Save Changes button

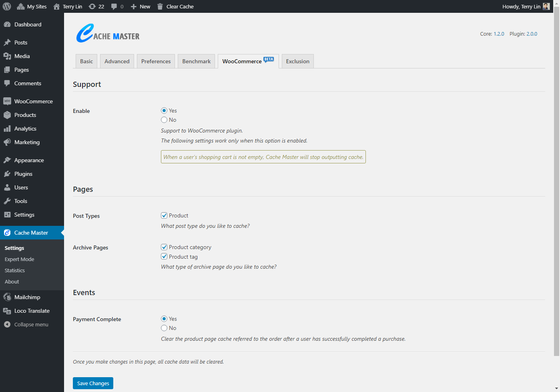point(93,383)
